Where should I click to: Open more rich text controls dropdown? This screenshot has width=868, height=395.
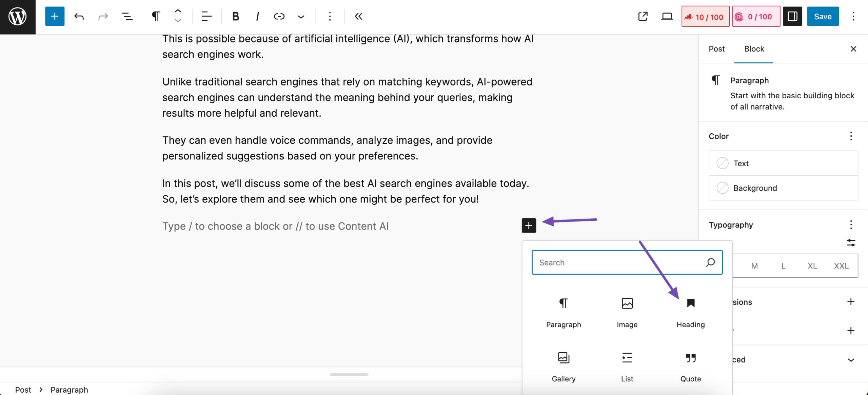click(301, 16)
